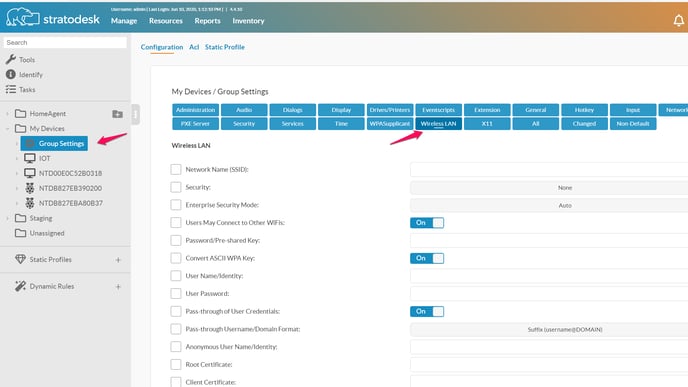Toggle Users May Connect to Other WiFis switch
The image size is (688, 387).
point(427,222)
